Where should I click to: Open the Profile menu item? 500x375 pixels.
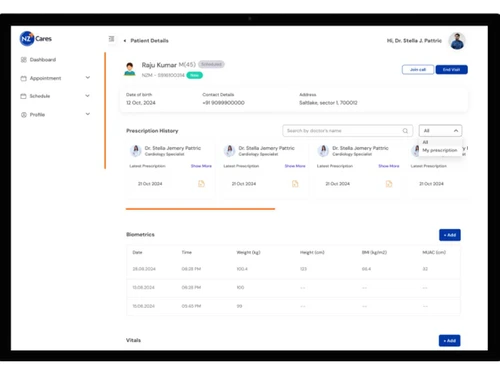(37, 115)
